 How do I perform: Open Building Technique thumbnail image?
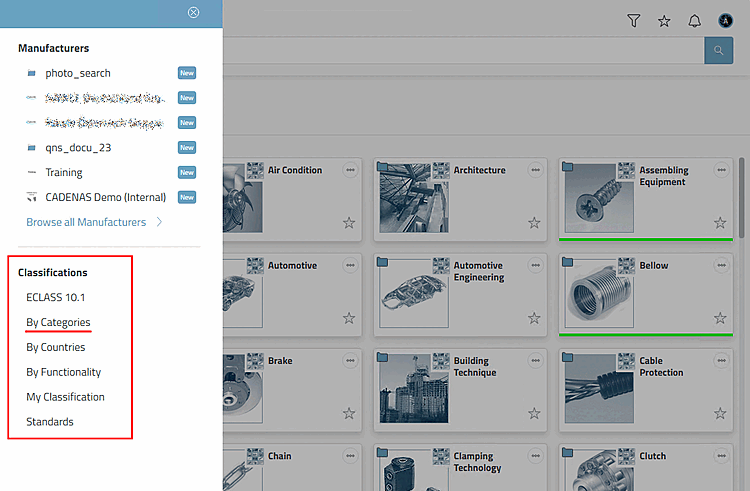414,388
